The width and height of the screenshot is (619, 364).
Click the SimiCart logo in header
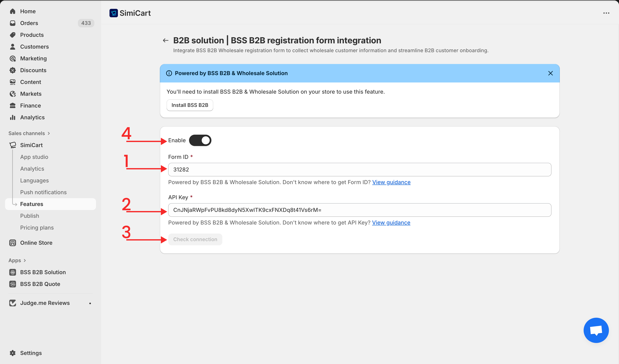(x=113, y=13)
